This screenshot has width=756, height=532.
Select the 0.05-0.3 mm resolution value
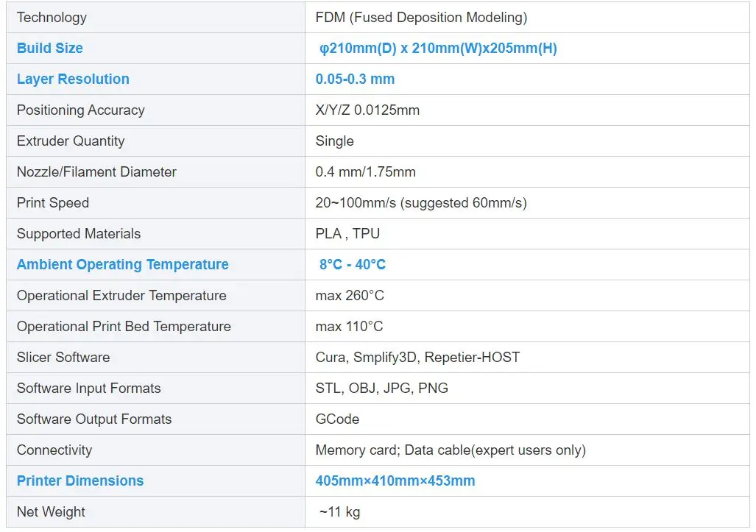point(355,79)
